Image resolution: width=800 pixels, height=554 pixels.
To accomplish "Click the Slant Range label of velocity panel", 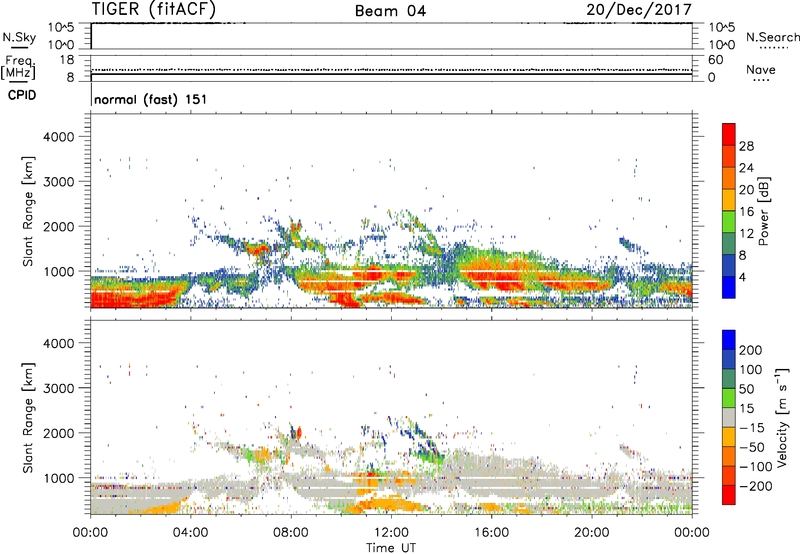I will (28, 417).
